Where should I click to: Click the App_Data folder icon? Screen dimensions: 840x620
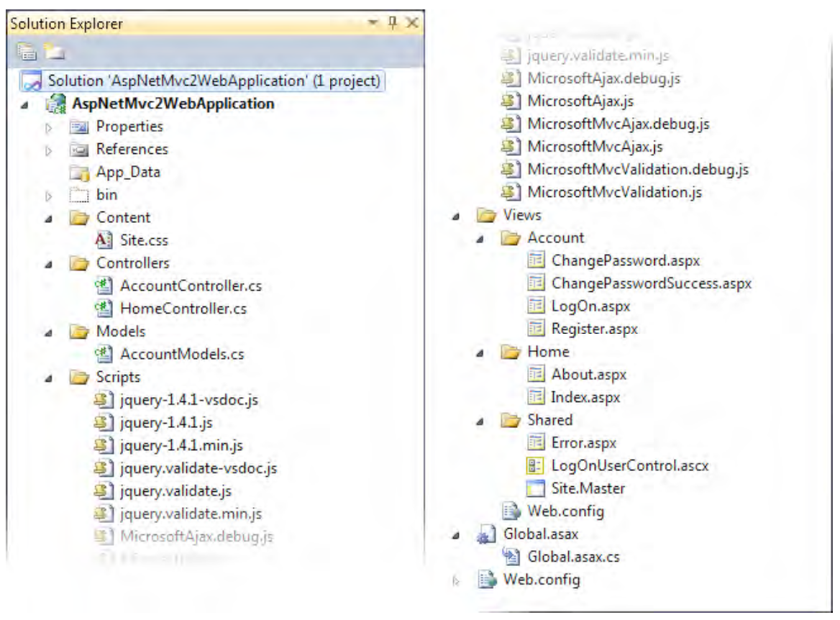[x=79, y=173]
